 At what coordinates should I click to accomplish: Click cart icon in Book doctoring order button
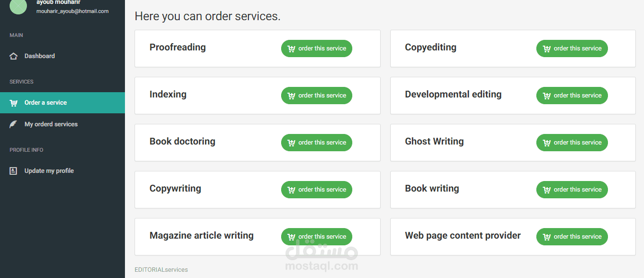tap(291, 143)
